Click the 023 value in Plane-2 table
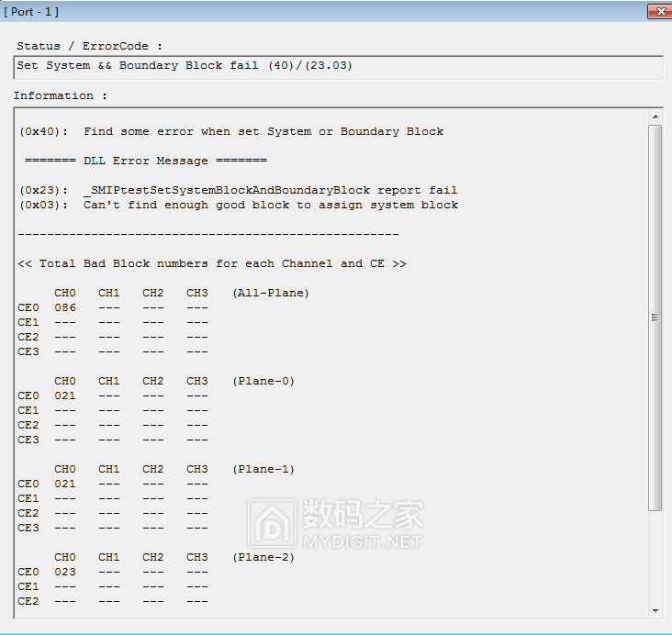672x635 pixels. (65, 572)
